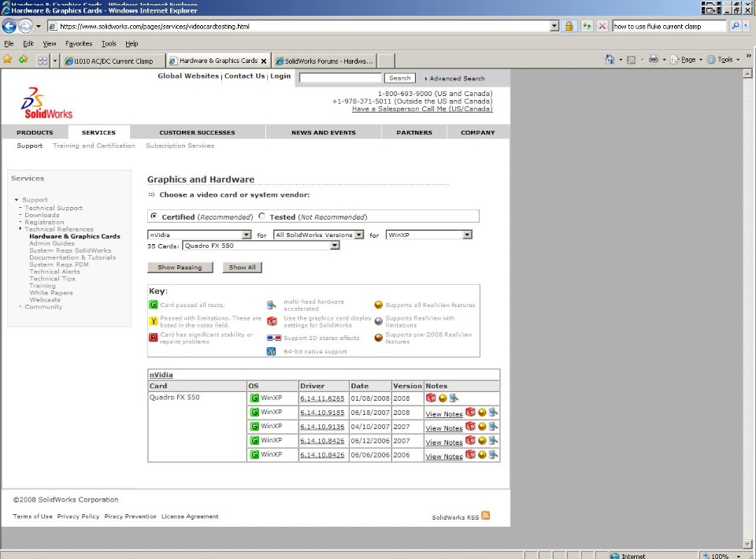Open the nVidia vendor dropdown
The image size is (756, 559).
(x=199, y=235)
